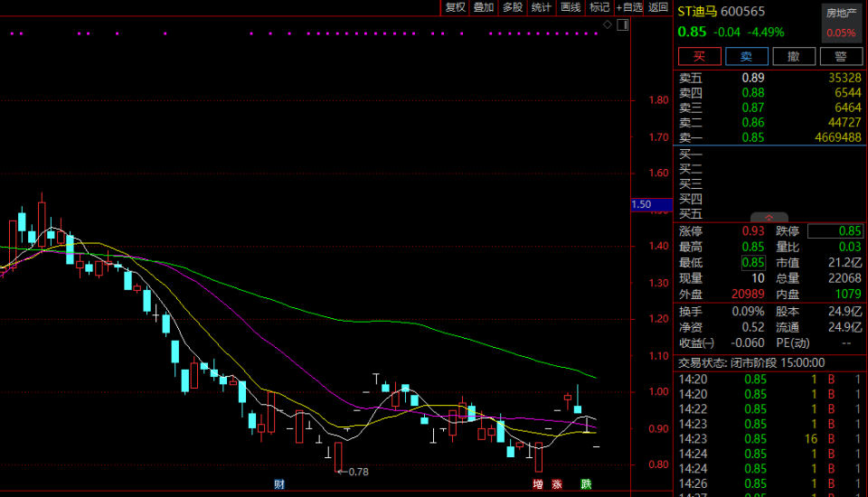Select the 多股 multi-stock view

(x=513, y=7)
